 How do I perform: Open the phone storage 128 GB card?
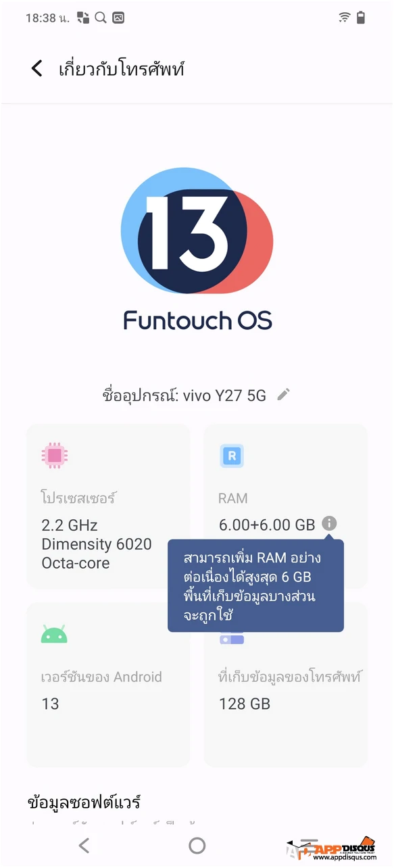tap(286, 685)
